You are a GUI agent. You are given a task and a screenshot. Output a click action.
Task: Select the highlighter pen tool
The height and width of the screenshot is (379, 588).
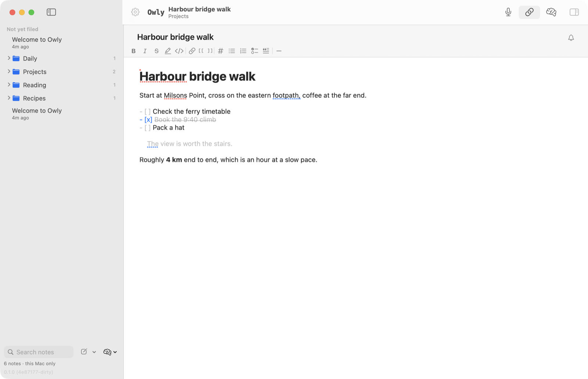[168, 51]
